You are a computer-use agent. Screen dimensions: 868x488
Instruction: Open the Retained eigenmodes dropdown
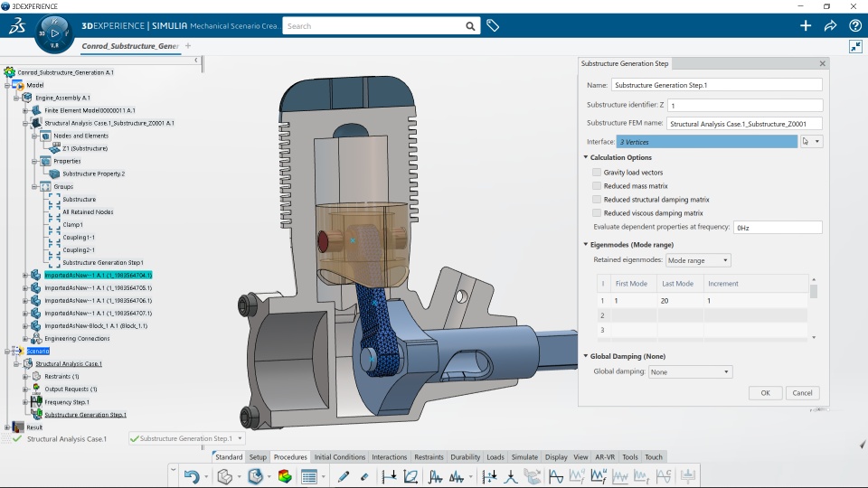tap(698, 260)
